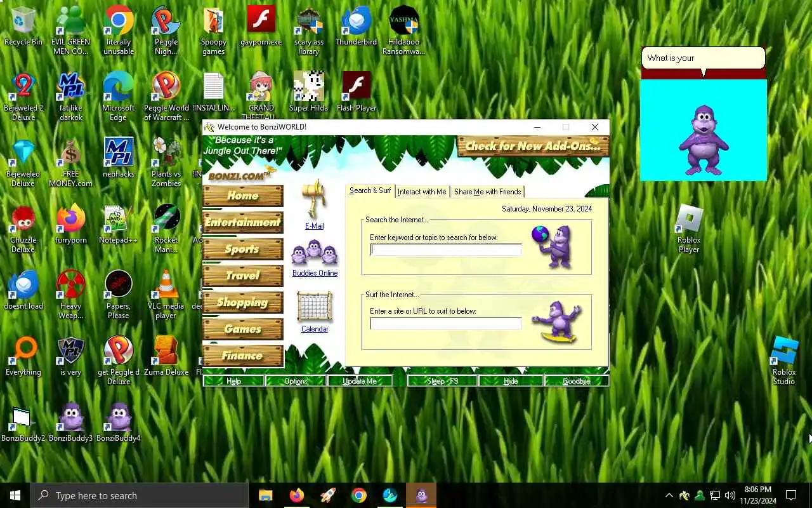Click the Help button in BonziWORLD

point(233,381)
